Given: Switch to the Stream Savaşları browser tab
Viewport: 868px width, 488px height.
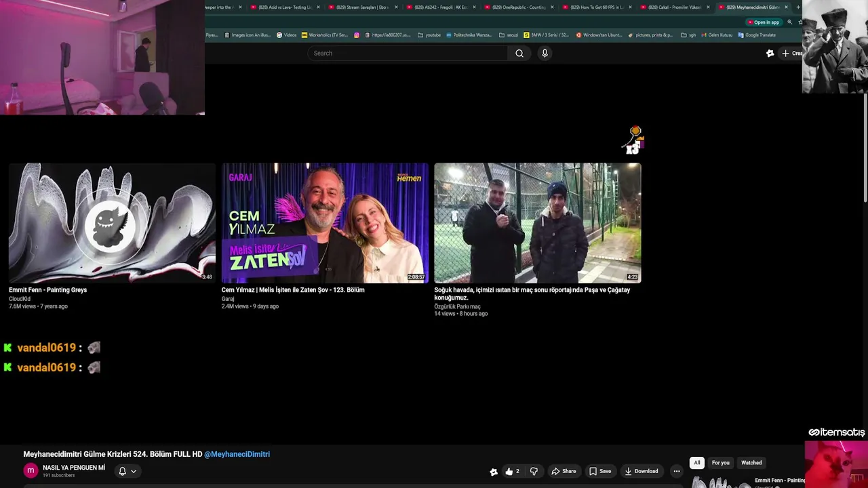Looking at the screenshot, I should 363,7.
